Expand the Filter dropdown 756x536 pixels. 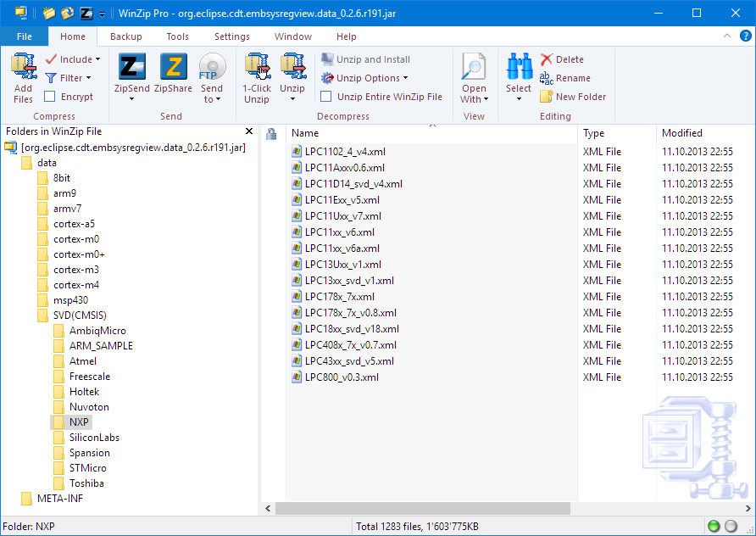tap(73, 78)
